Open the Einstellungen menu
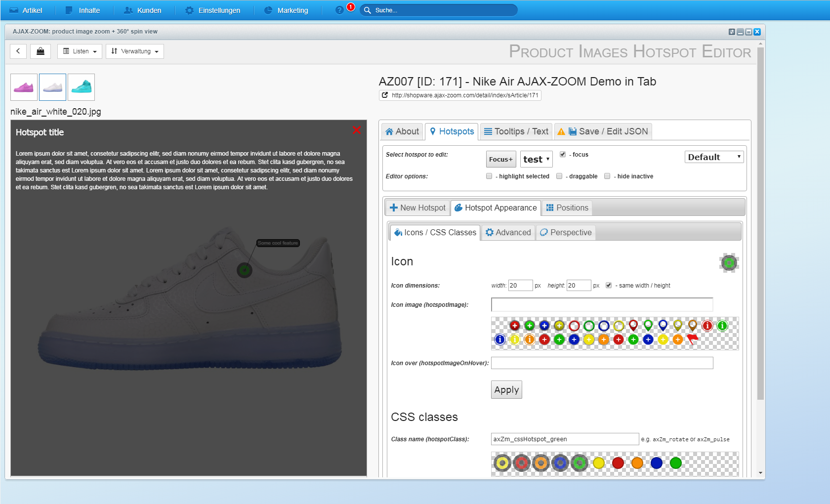Screen dimensions: 830x504 tap(213, 10)
